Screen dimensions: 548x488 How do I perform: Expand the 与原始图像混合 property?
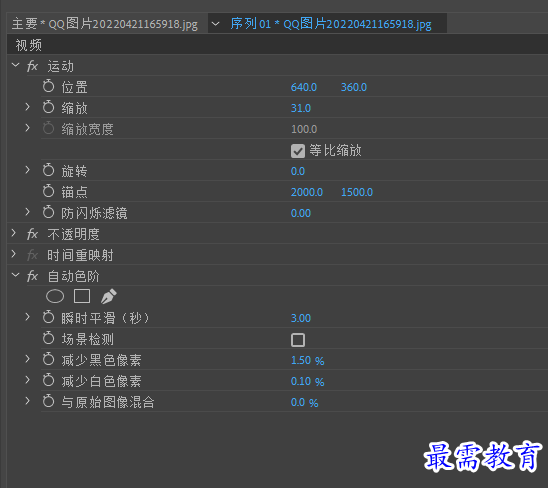(28, 401)
